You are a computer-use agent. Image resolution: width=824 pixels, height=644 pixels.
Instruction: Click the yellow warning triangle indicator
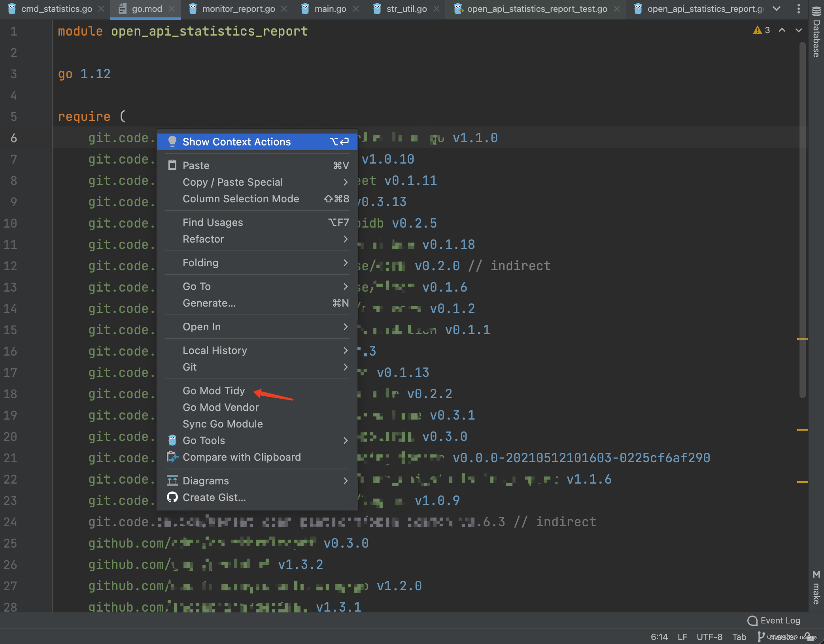click(757, 30)
